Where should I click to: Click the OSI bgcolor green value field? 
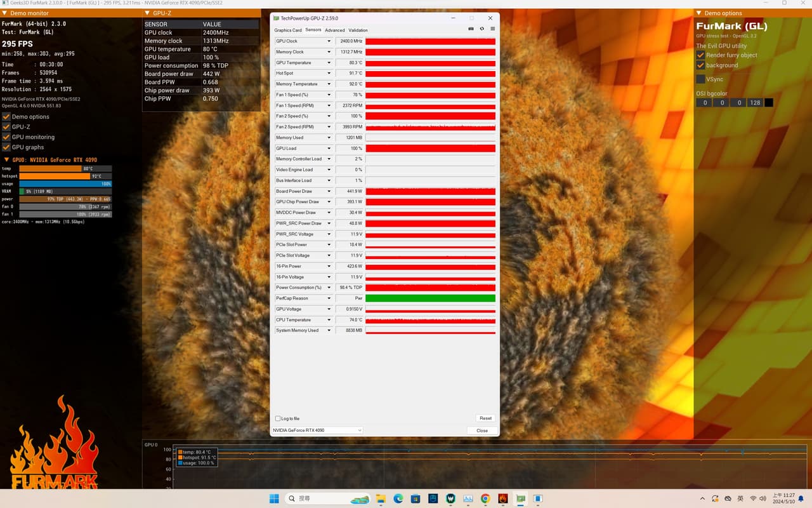(x=721, y=103)
